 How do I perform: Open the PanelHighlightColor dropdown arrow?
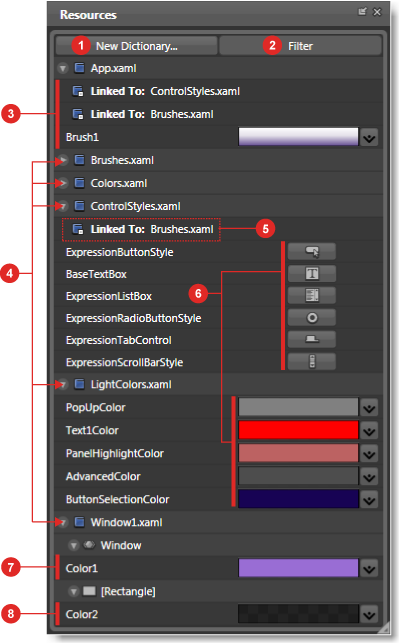pos(369,454)
